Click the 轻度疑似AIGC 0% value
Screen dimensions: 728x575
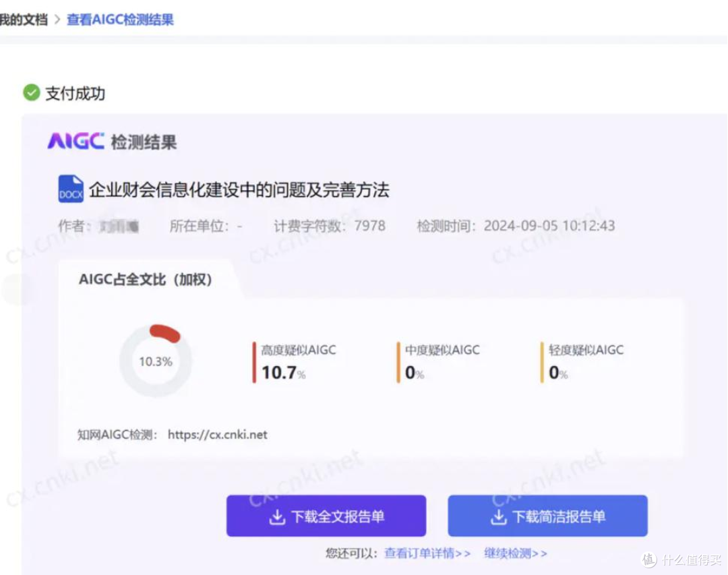click(x=558, y=373)
